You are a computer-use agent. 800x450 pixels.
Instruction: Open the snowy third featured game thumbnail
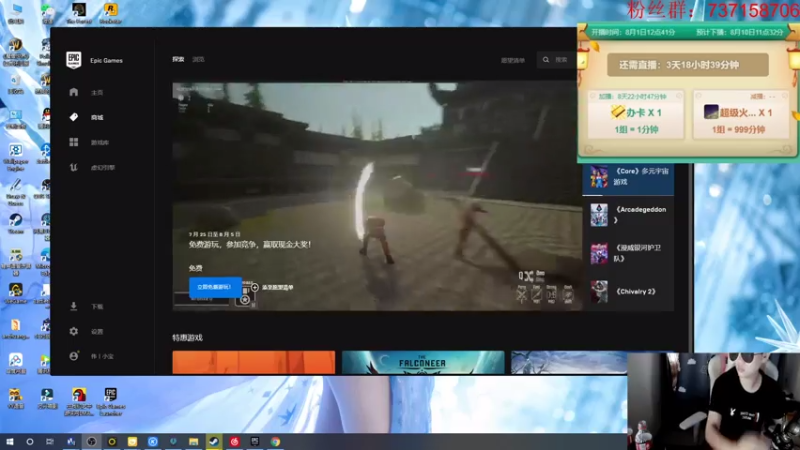click(569, 362)
